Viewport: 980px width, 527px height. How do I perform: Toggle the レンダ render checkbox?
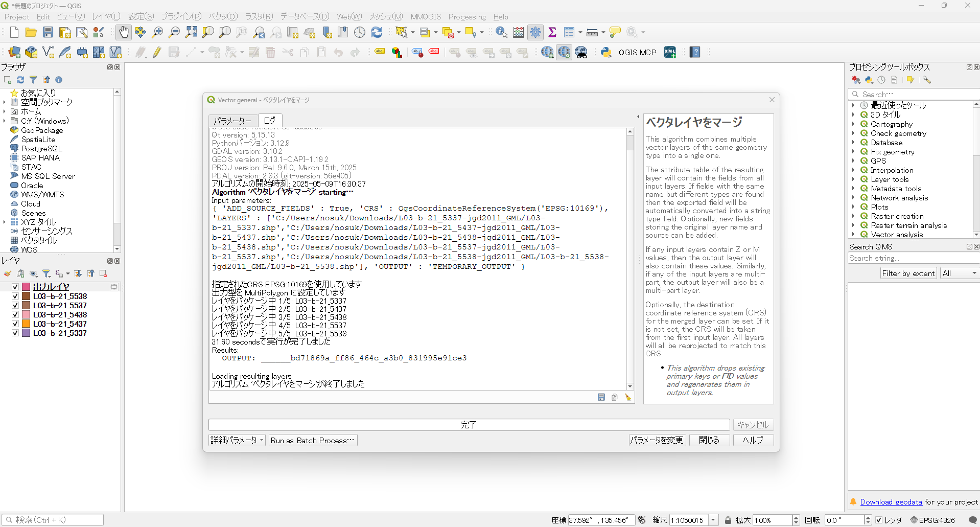click(879, 520)
